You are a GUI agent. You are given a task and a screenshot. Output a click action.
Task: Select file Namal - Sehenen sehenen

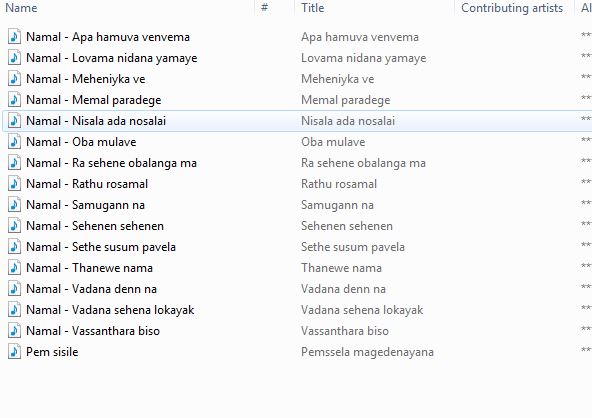pos(95,226)
